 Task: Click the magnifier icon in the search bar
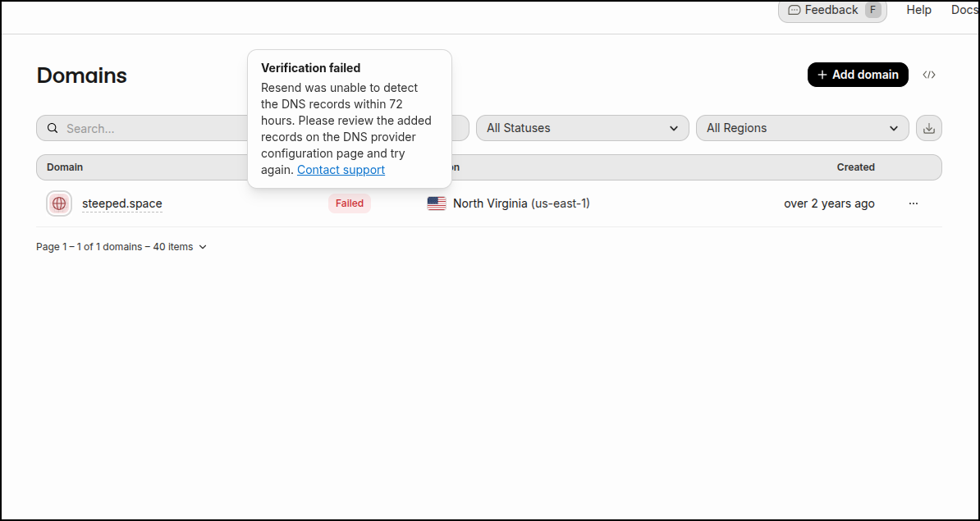coord(53,128)
